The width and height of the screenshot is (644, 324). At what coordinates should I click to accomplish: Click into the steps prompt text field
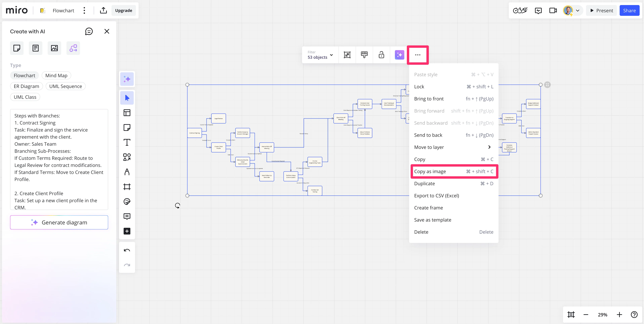(x=59, y=159)
